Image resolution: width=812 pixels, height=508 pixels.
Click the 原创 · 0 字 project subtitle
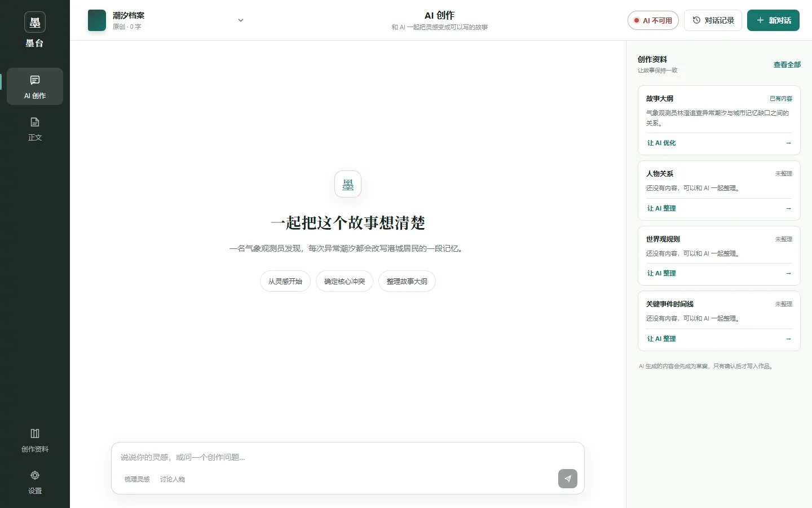click(x=127, y=27)
